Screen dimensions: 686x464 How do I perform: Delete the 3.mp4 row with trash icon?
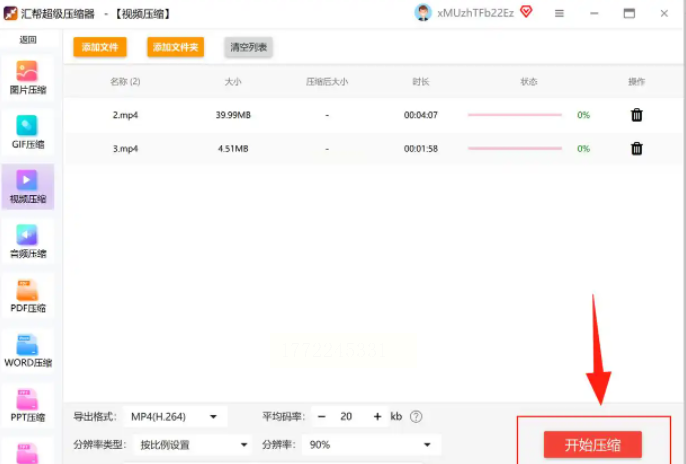[637, 149]
